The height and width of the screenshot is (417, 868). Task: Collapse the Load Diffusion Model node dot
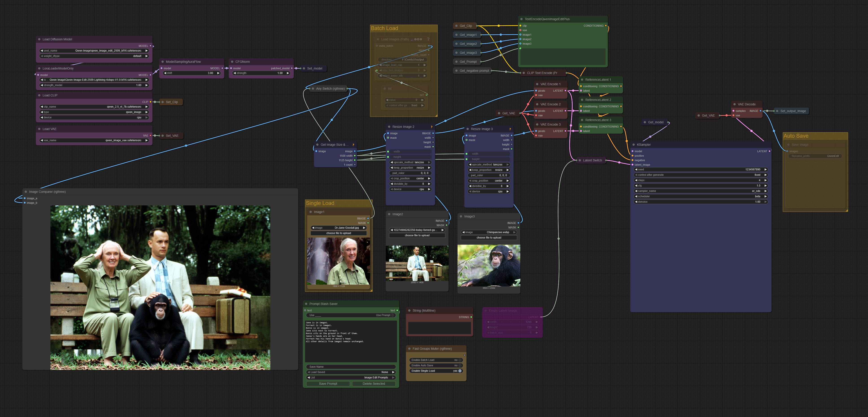click(x=39, y=39)
